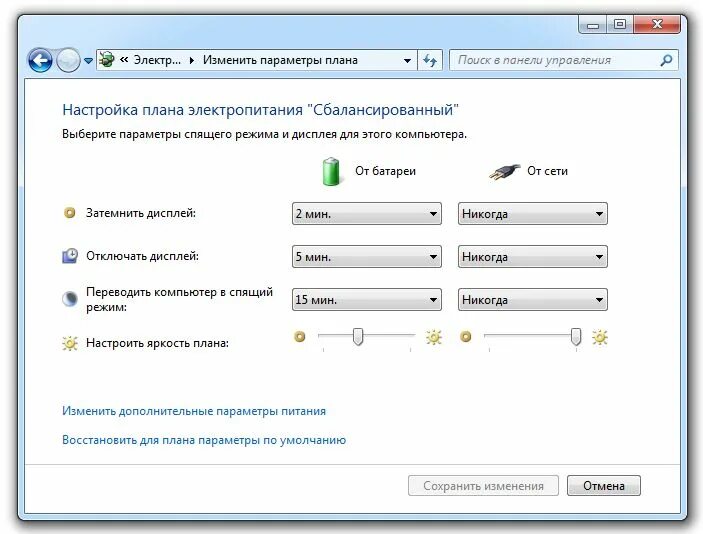This screenshot has height=534, width=703.
Task: Click 'Восстановить для плана параметры по умолчанию'
Action: tap(204, 440)
